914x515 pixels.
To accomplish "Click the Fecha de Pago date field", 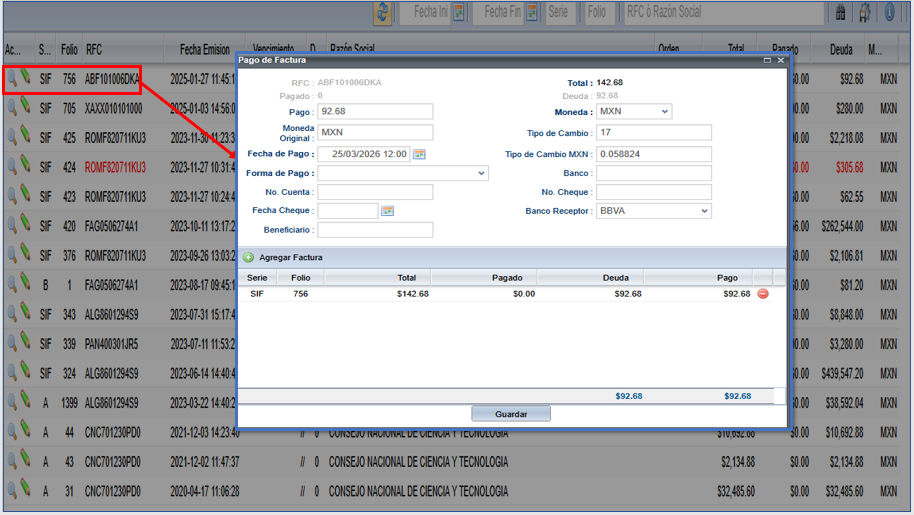I will [x=364, y=154].
